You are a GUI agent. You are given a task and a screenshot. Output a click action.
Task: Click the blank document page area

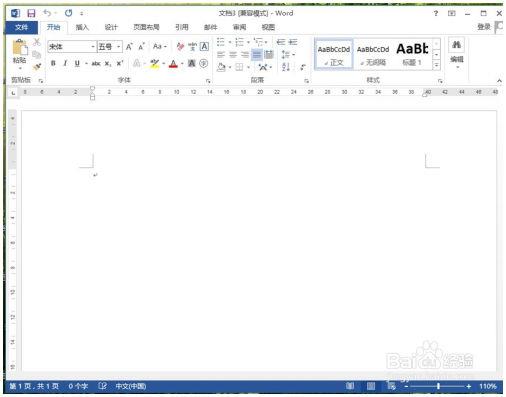point(259,240)
